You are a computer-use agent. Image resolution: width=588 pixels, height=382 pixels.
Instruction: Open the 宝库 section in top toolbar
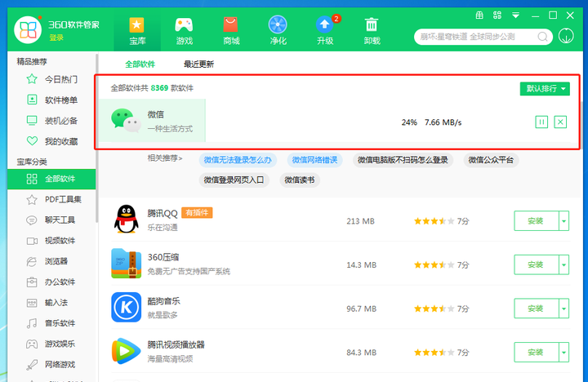(x=137, y=31)
